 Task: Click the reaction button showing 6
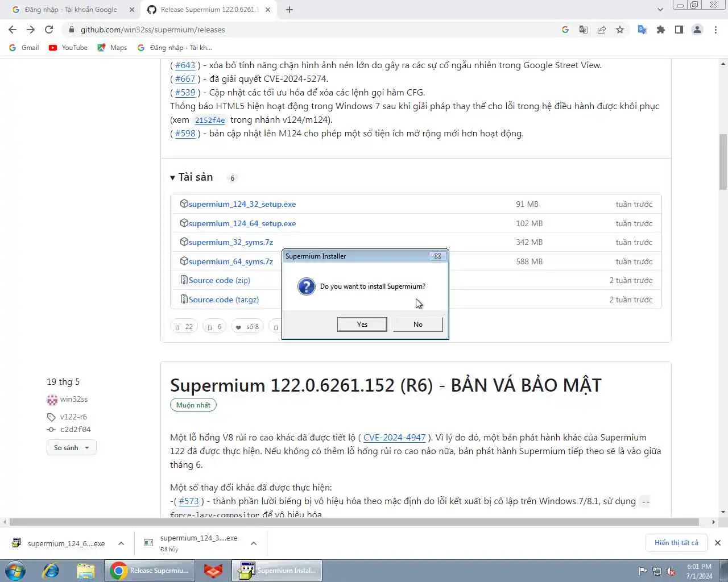pos(214,327)
